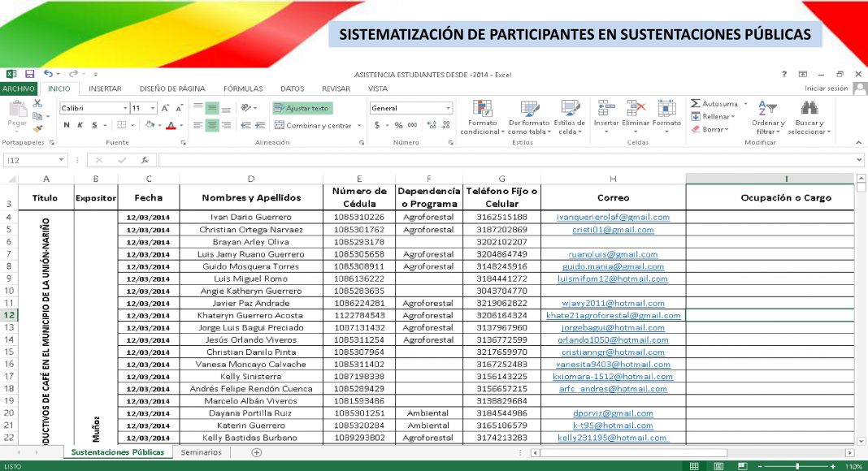
Task: Align text to the left
Action: coord(197,126)
